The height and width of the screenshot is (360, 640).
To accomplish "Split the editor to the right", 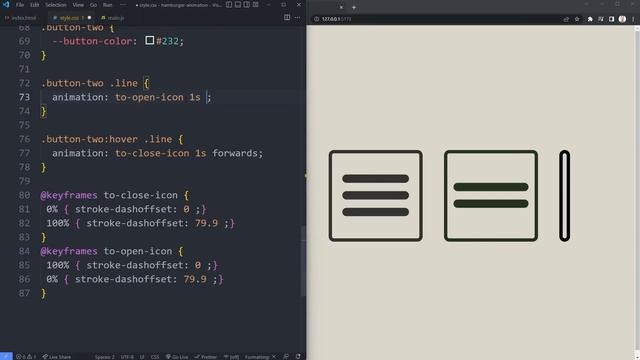I will point(287,18).
